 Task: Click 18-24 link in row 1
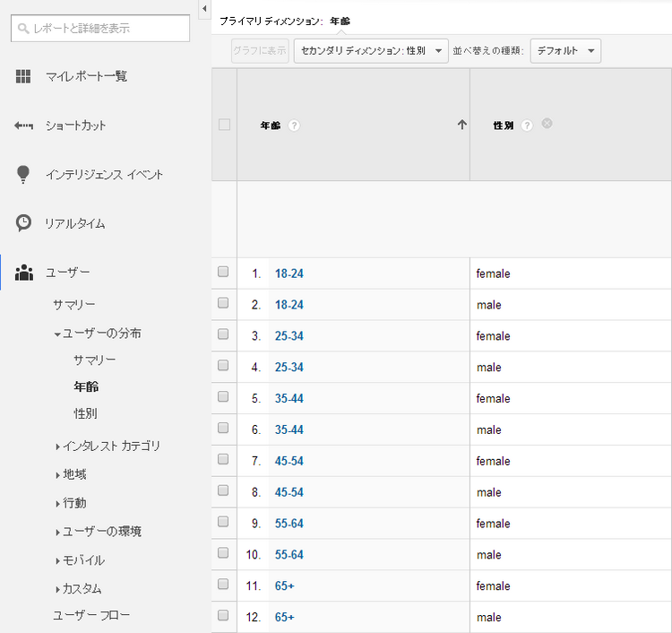coord(289,273)
